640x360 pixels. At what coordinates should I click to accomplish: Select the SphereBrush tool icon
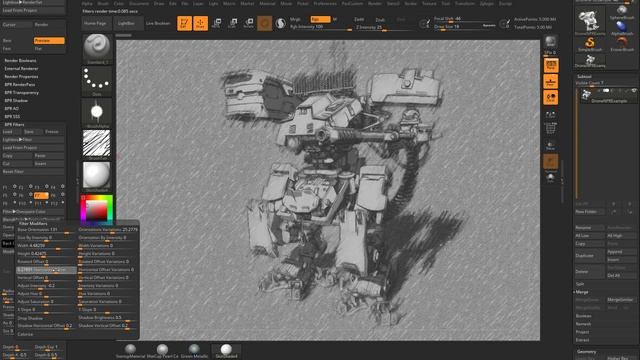click(622, 12)
